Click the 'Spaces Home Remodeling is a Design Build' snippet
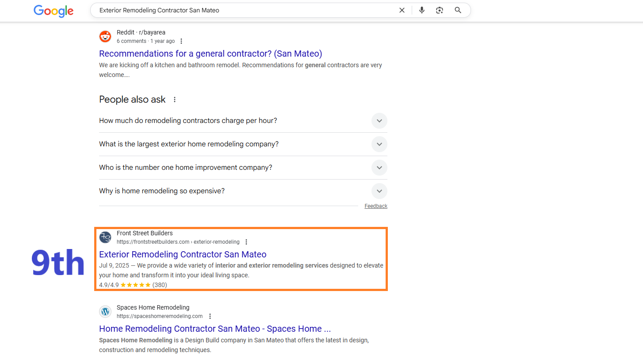 pos(234,345)
